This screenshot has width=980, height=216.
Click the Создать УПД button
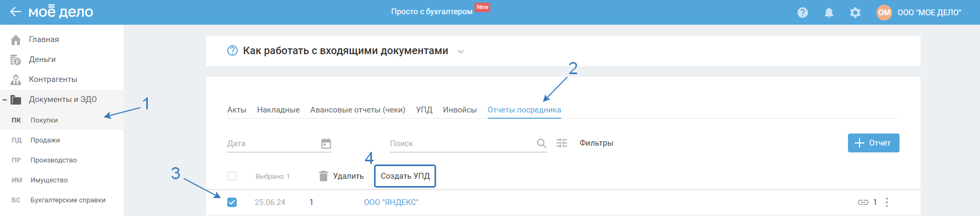coord(405,176)
